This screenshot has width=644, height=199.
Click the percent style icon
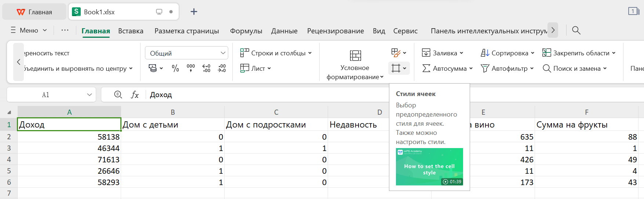[175, 68]
